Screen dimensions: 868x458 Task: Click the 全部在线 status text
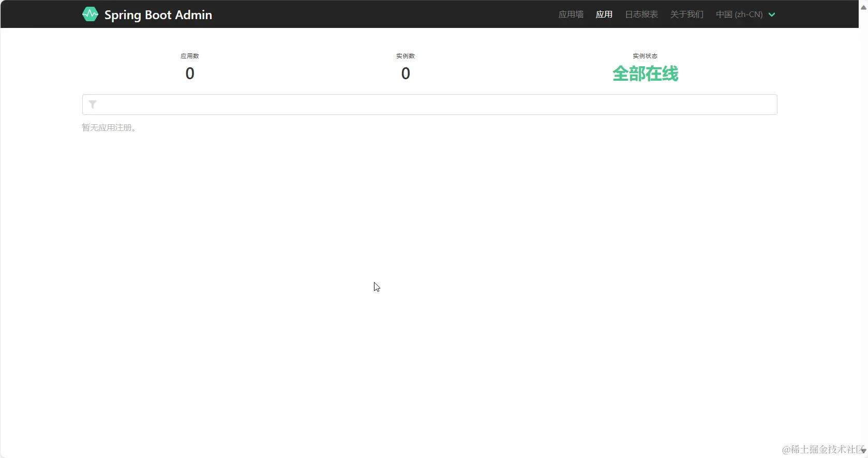(x=645, y=73)
